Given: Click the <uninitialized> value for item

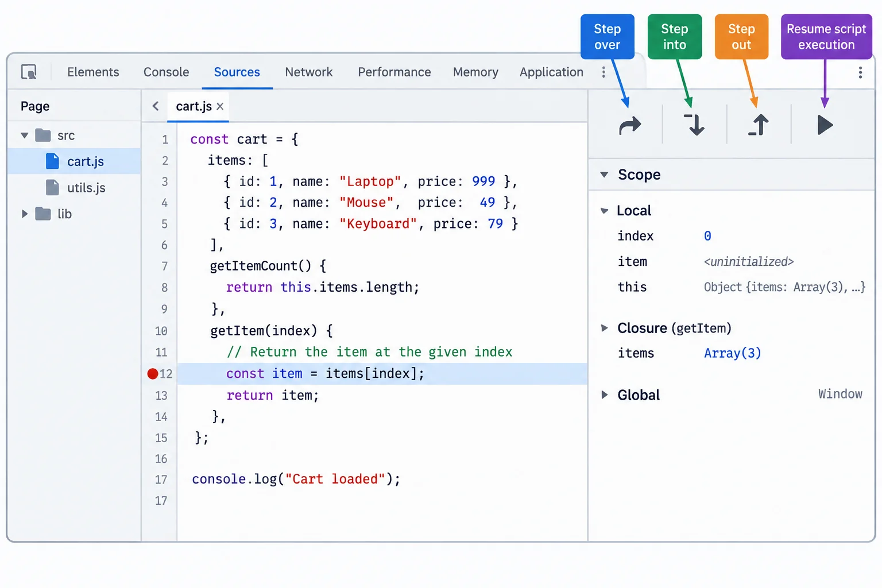Looking at the screenshot, I should click(749, 262).
